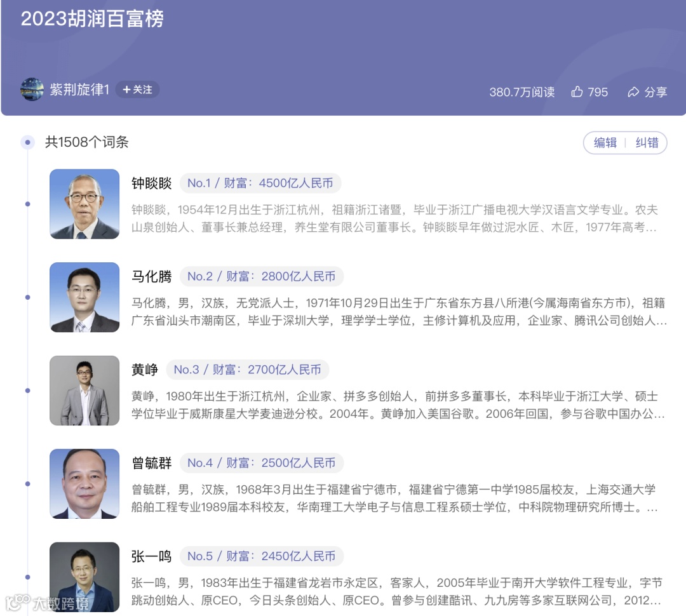
Task: Click 张一鸣 biography description text
Action: tap(397, 591)
